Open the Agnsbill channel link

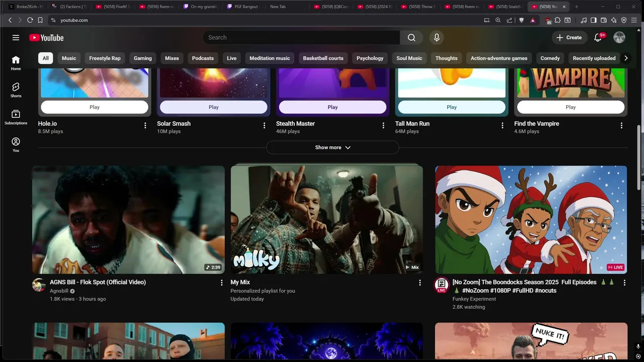click(59, 291)
